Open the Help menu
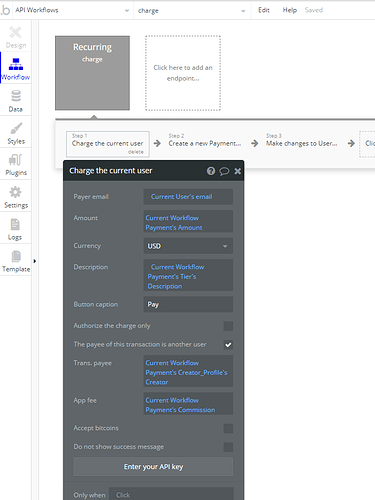375x500 pixels. tap(290, 10)
